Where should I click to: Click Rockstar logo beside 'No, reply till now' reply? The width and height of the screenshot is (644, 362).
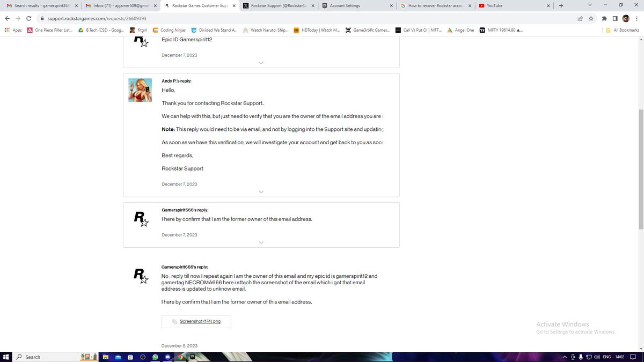pyautogui.click(x=141, y=276)
